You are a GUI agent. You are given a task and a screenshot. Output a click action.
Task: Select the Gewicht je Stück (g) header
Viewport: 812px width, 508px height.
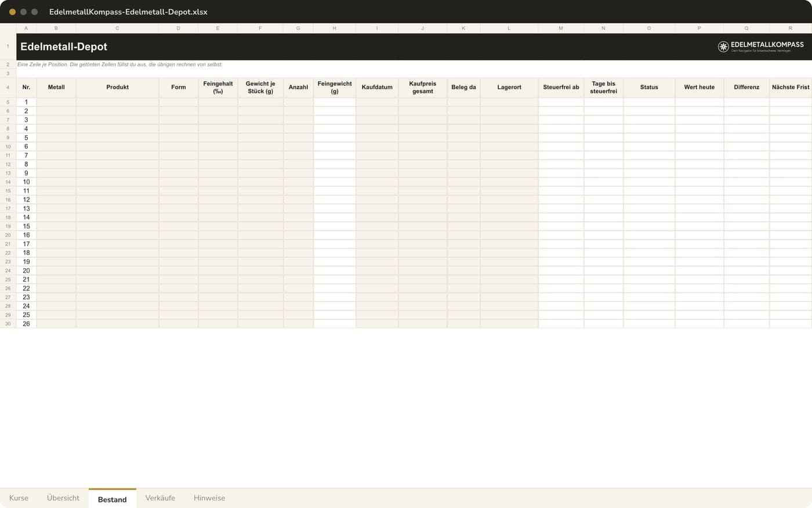260,87
